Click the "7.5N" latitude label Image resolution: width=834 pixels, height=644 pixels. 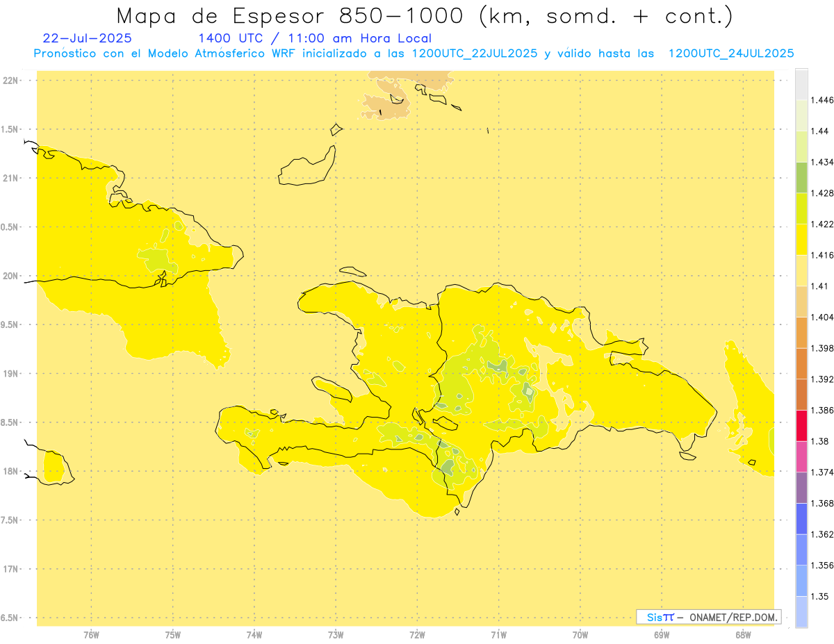(10, 520)
